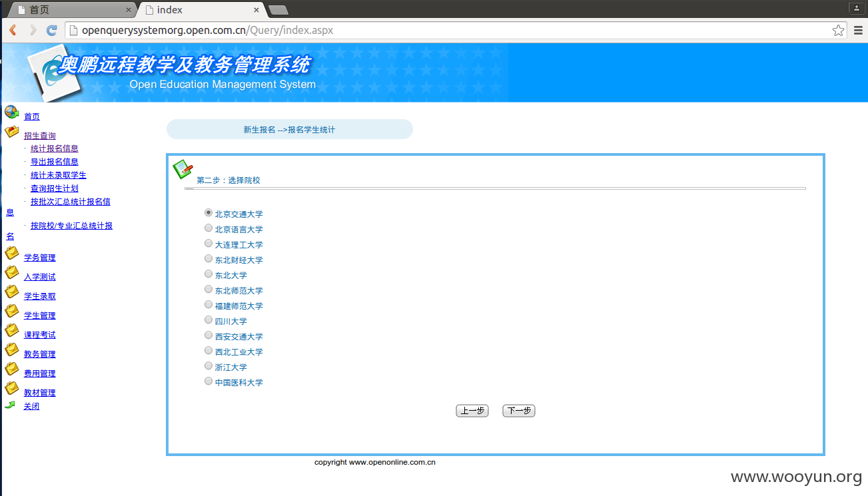Click the 第二步：选择院校 heading
The height and width of the screenshot is (496, 868).
coord(228,180)
